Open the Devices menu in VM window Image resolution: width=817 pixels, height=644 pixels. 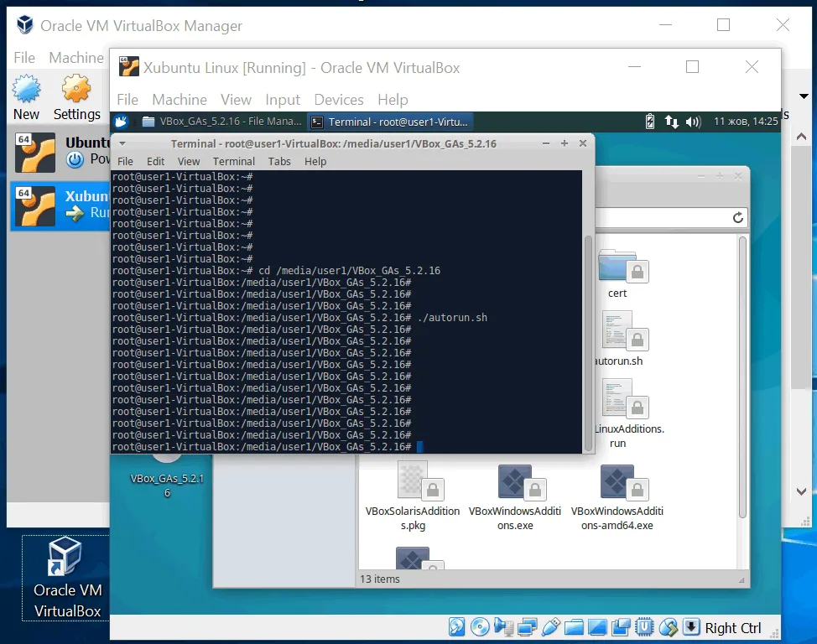pyautogui.click(x=338, y=99)
